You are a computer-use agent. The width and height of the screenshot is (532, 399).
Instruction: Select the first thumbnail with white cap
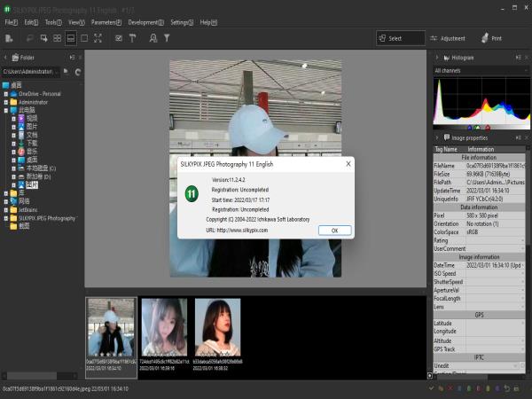point(111,337)
